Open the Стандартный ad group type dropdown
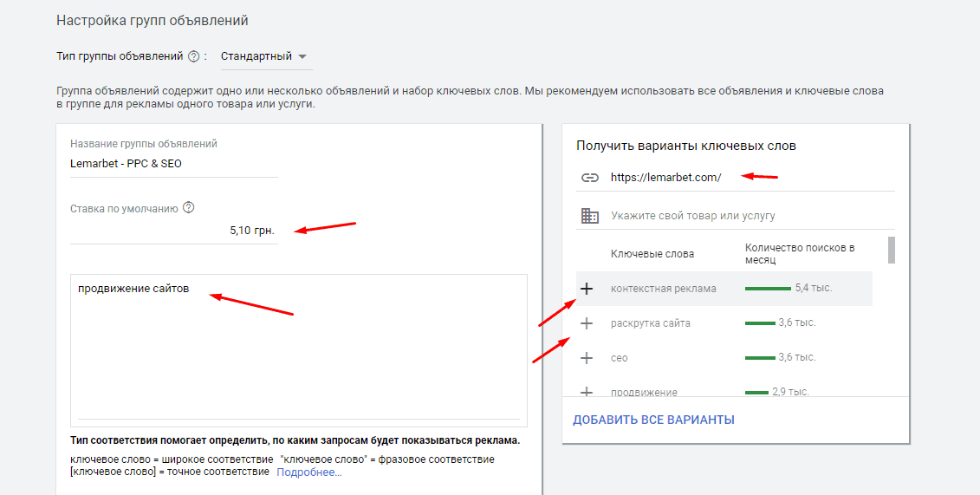 [x=264, y=56]
